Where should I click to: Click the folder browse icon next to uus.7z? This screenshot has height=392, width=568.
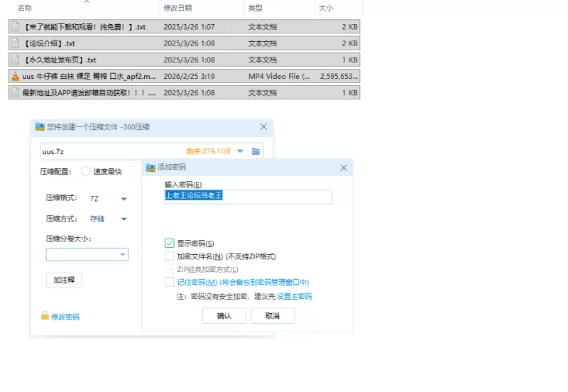[x=256, y=151]
